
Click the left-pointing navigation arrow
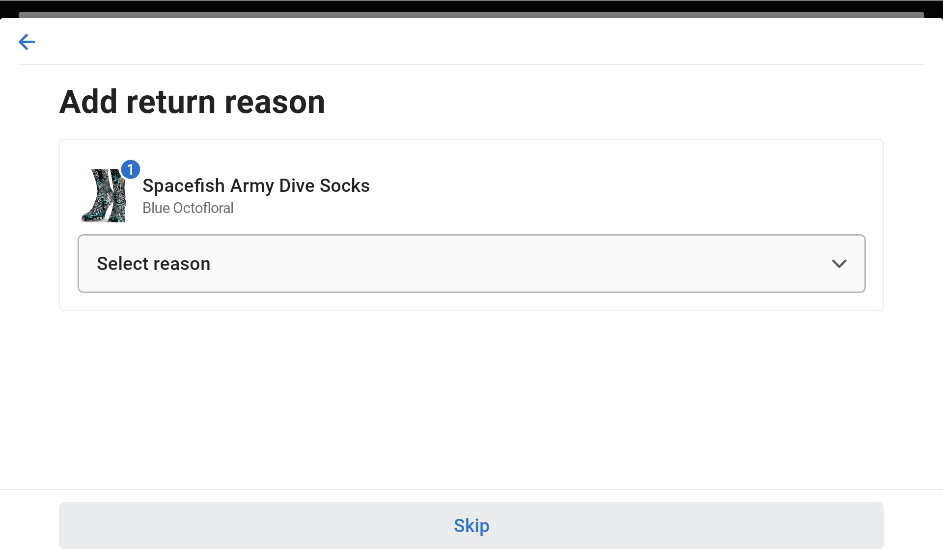pos(27,42)
